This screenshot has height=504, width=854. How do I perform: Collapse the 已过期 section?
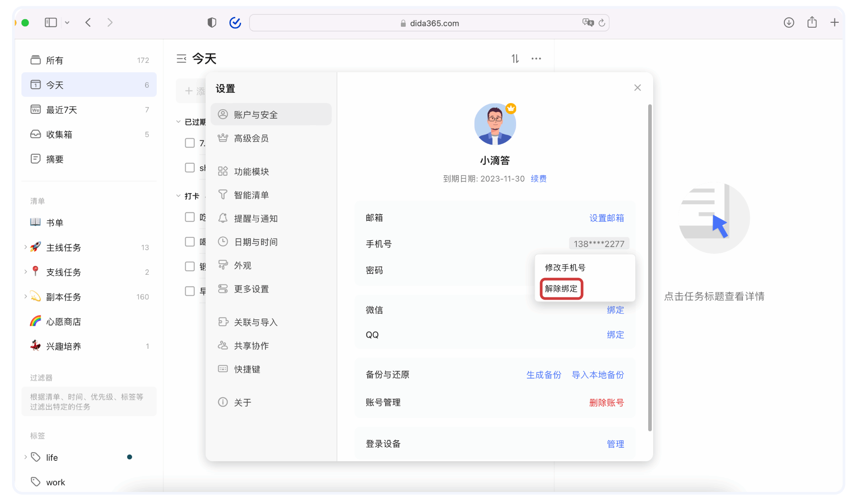click(x=178, y=121)
